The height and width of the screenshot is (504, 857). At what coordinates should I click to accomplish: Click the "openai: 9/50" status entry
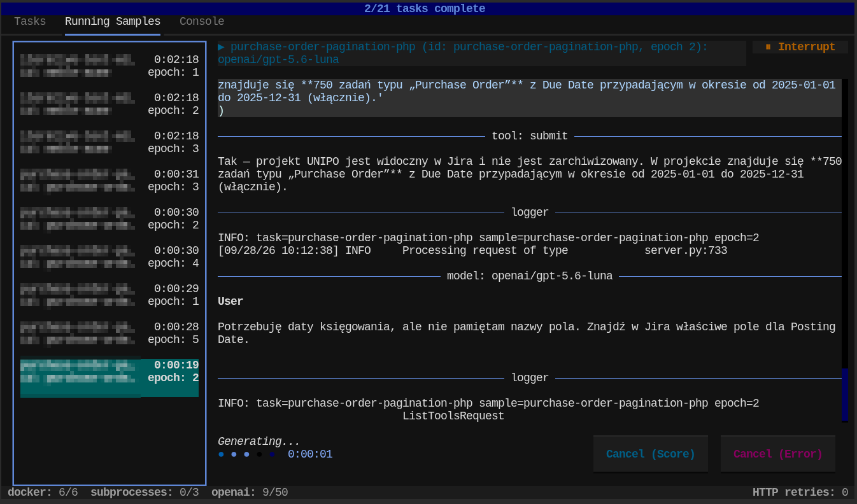coord(250,493)
